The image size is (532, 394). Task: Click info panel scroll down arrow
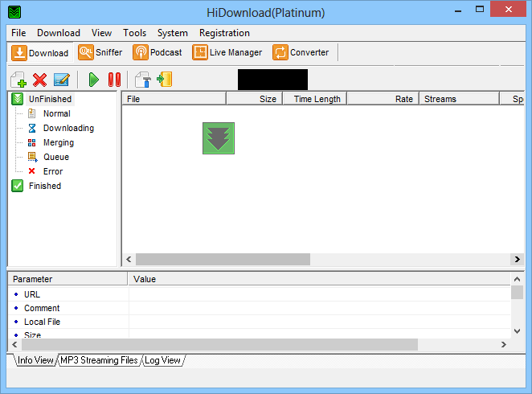pyautogui.click(x=517, y=331)
